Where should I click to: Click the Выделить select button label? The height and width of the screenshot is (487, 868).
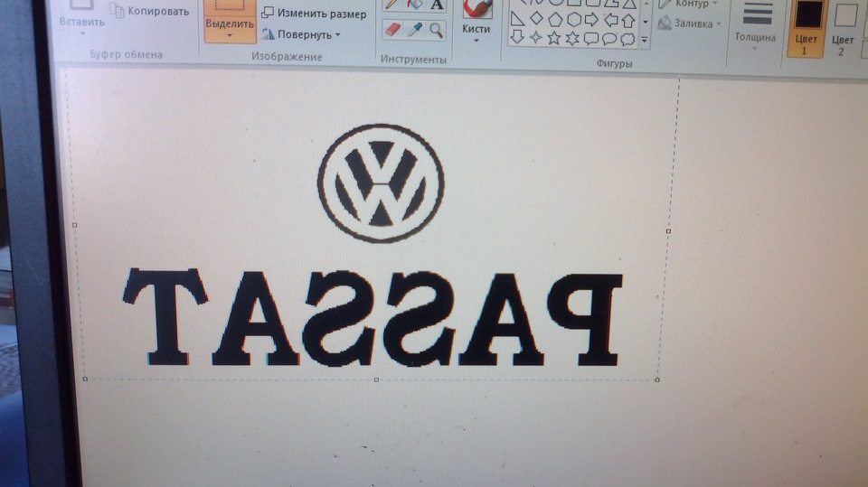230,23
